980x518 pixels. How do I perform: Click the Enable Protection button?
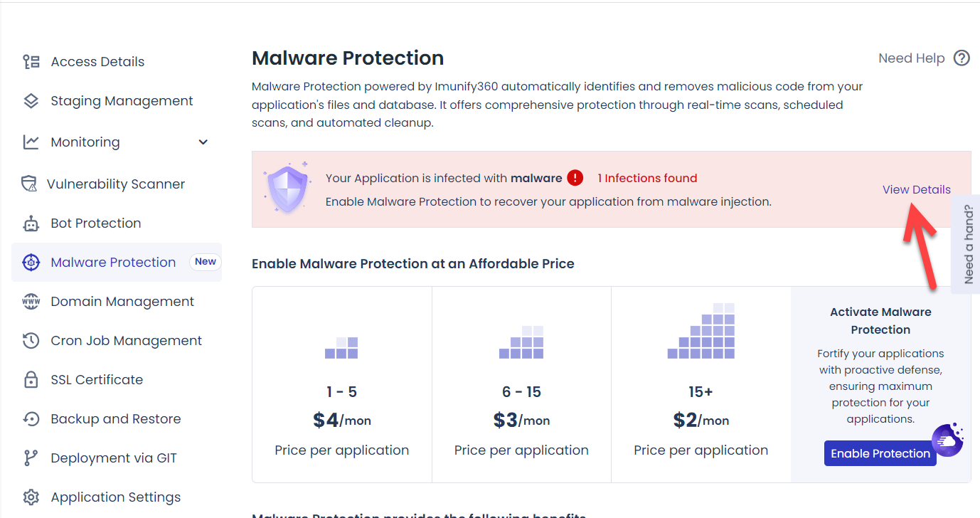880,453
